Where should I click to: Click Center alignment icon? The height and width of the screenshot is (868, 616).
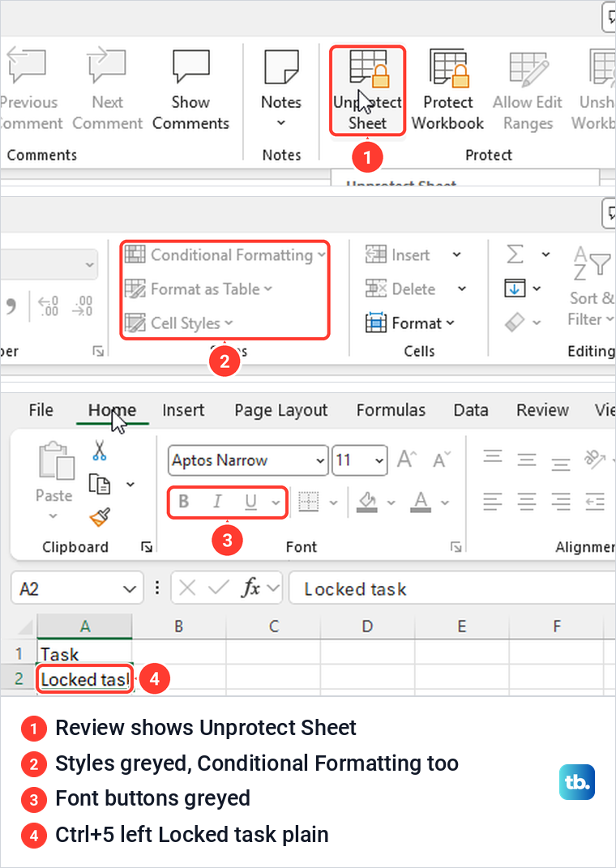click(x=526, y=502)
